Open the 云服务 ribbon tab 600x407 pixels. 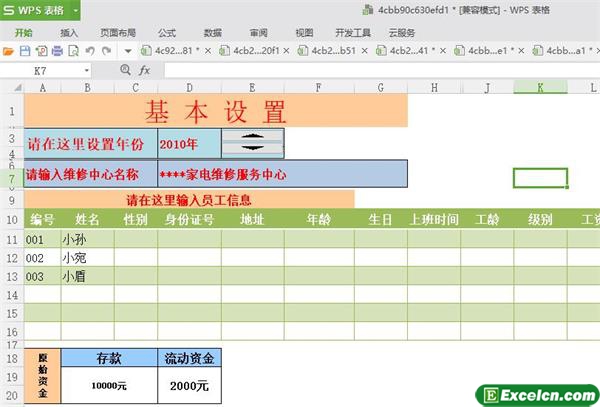[400, 32]
